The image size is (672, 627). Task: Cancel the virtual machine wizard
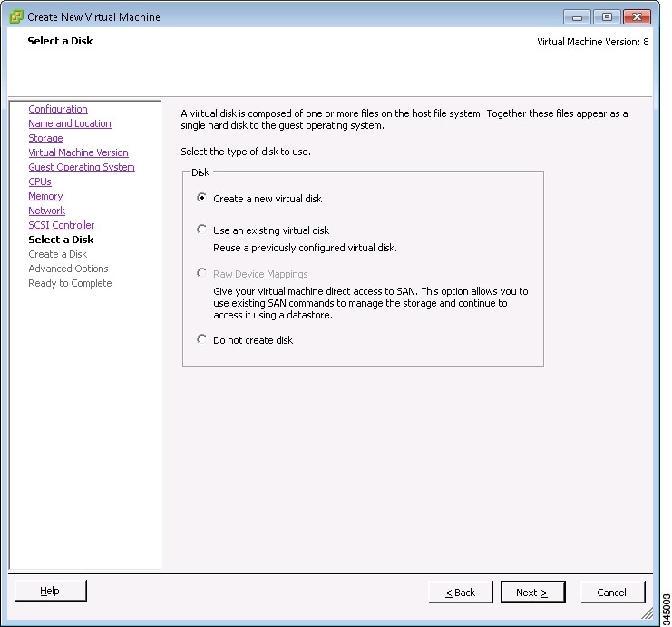612,593
